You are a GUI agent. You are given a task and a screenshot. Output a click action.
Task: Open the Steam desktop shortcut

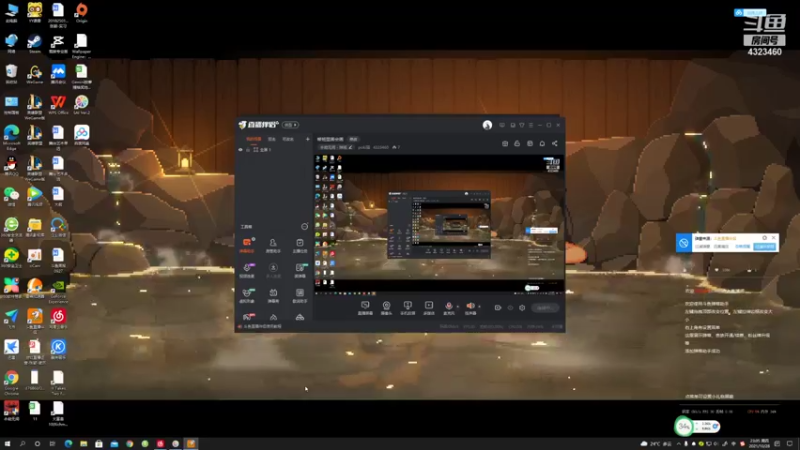(35, 43)
